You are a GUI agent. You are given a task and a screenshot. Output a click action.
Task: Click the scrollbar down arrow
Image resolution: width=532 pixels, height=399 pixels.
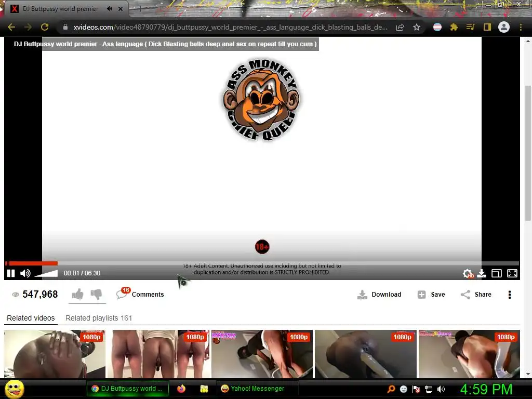[528, 374]
